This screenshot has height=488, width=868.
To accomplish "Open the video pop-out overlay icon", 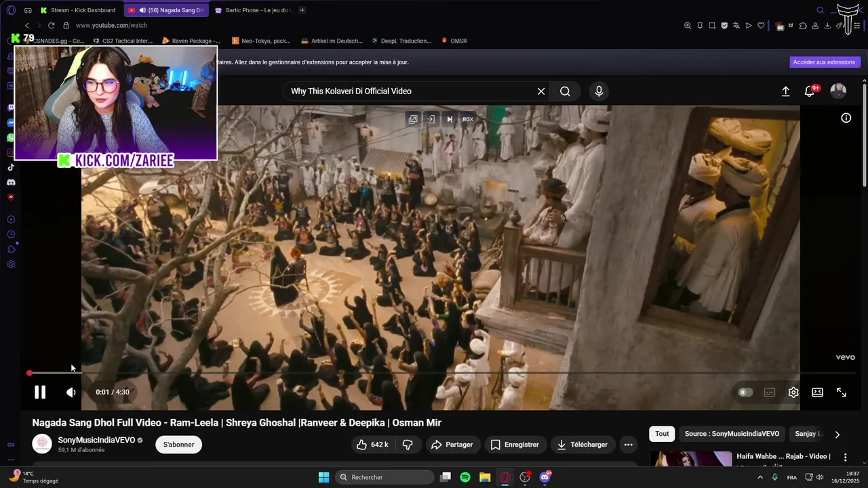I will pos(413,119).
